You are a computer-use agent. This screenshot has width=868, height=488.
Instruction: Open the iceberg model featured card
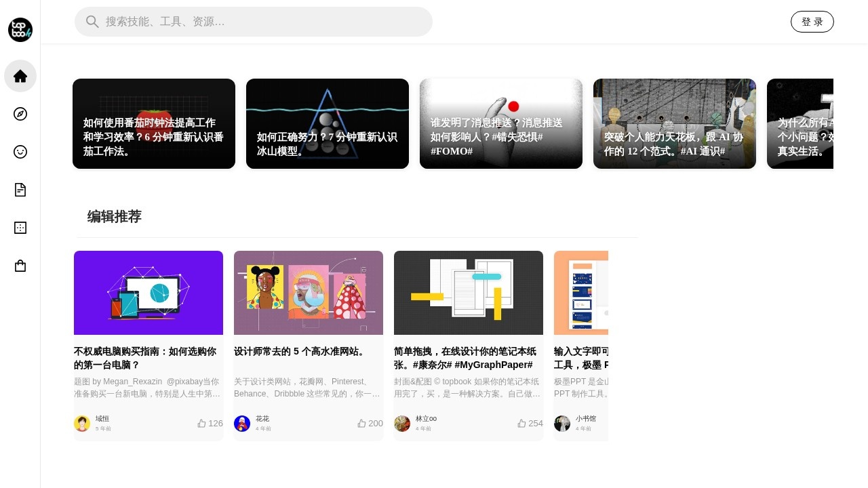[x=328, y=124]
